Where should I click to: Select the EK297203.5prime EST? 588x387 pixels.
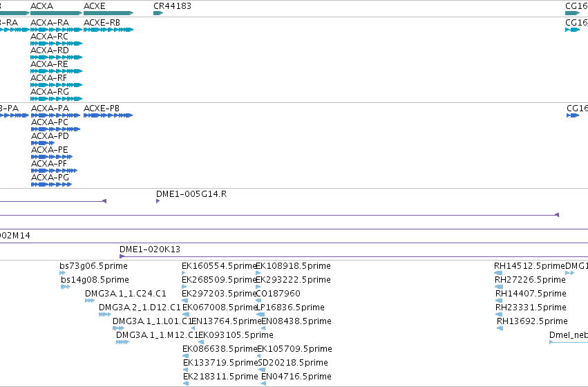point(185,301)
